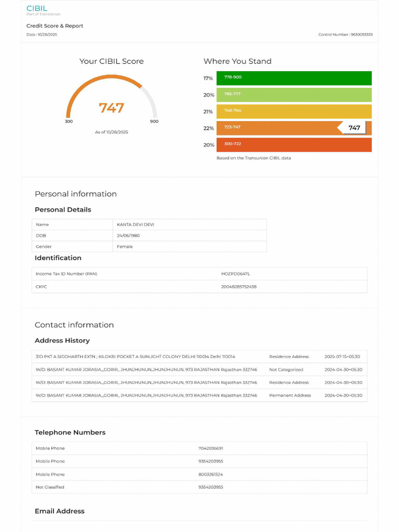The width and height of the screenshot is (399, 532).
Task: Click the CIBIL logo at top
Action: (43, 10)
